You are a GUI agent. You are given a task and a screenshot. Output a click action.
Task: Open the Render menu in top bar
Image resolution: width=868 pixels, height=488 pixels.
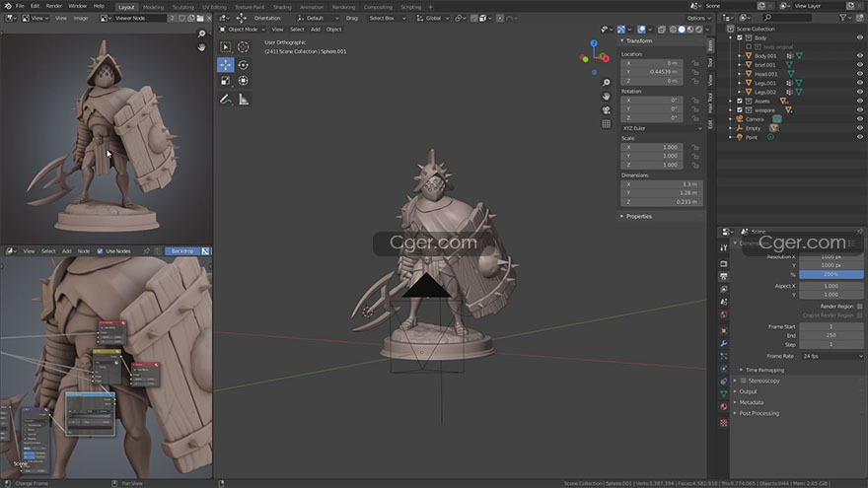53,6
